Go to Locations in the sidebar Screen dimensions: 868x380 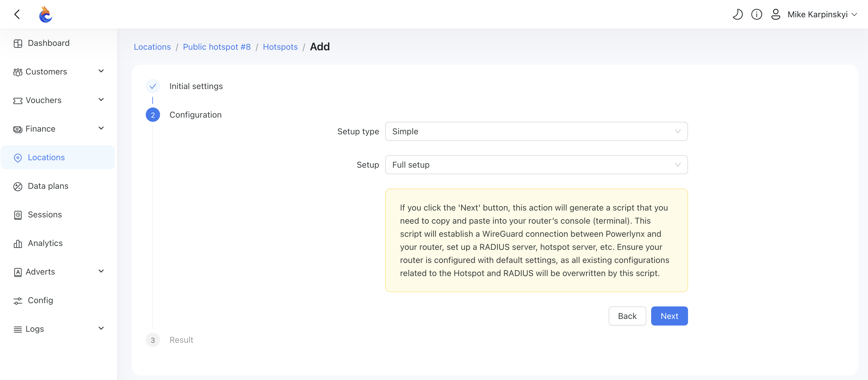(x=58, y=157)
